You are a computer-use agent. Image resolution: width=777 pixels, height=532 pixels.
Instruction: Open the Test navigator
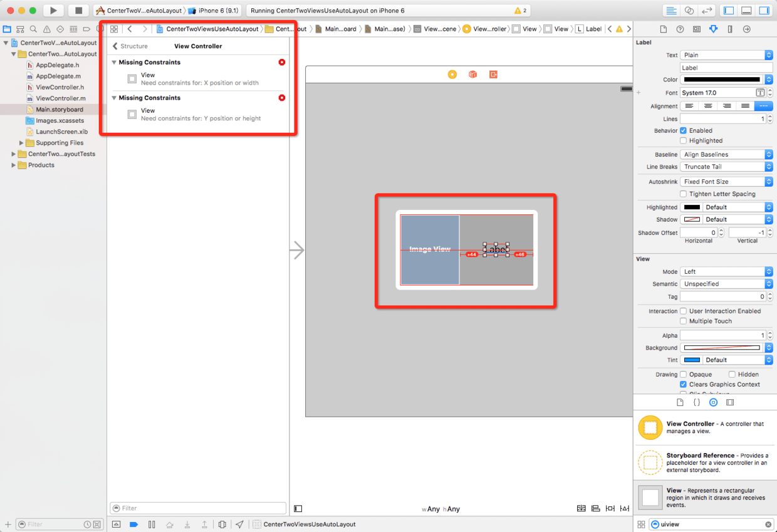coord(60,29)
